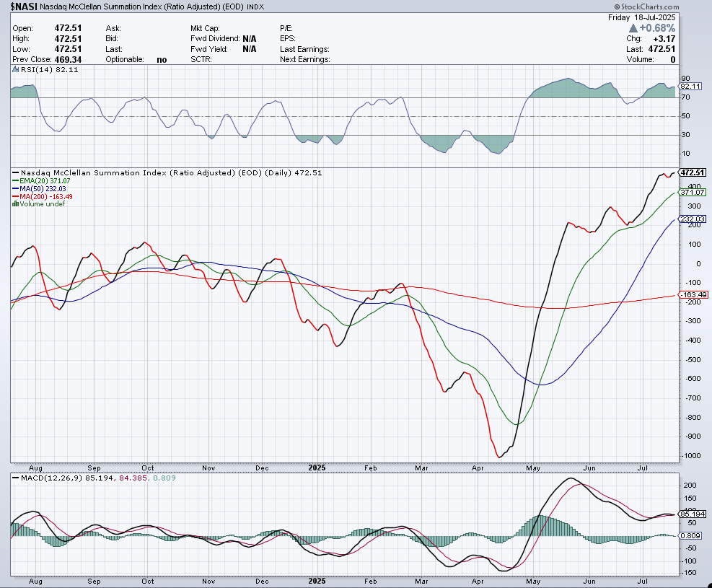
Task: Click the 90 level label on RSI axis
Action: pos(685,79)
